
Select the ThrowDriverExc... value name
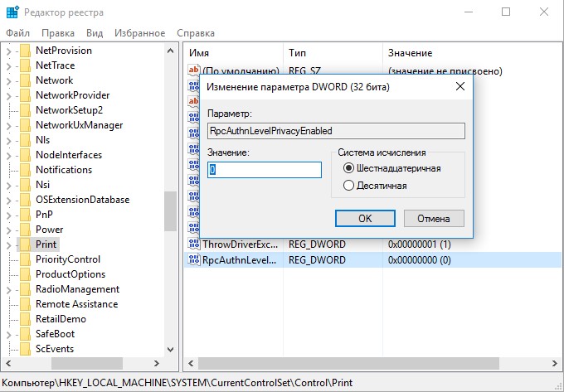pyautogui.click(x=240, y=244)
